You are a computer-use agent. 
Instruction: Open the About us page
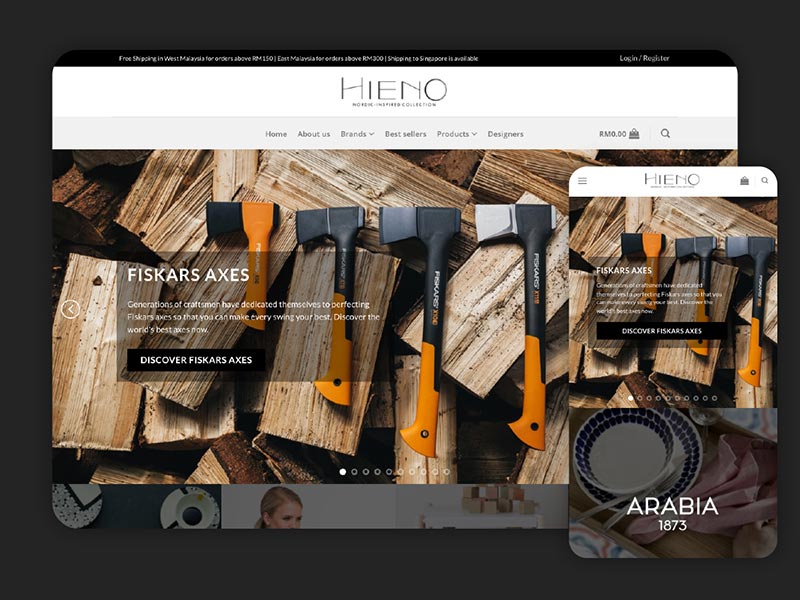pyautogui.click(x=314, y=134)
